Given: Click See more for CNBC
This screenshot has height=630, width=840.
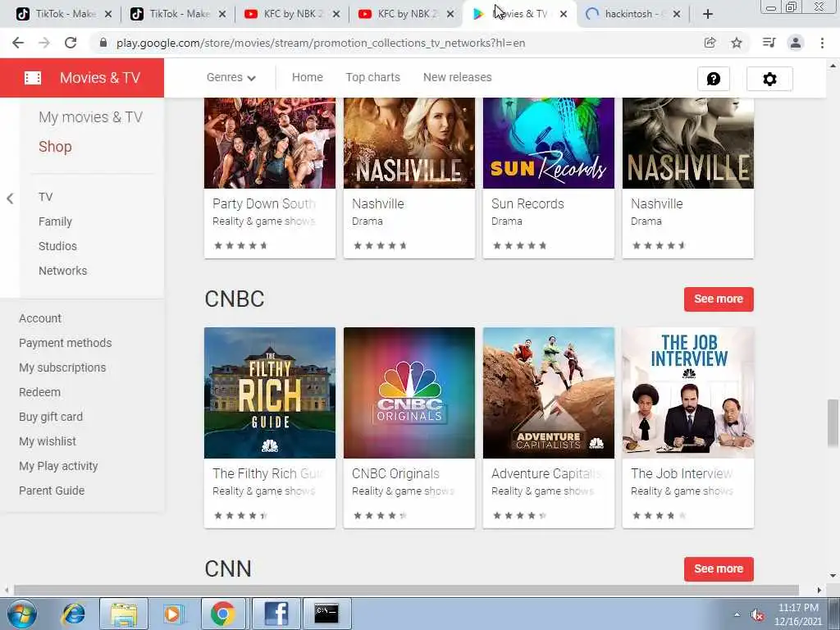Looking at the screenshot, I should [719, 299].
